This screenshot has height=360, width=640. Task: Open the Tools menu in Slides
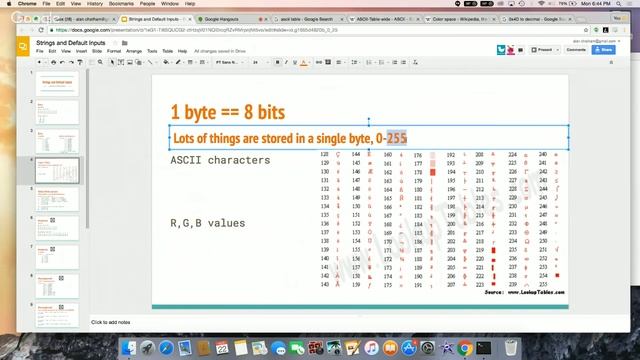[x=152, y=51]
